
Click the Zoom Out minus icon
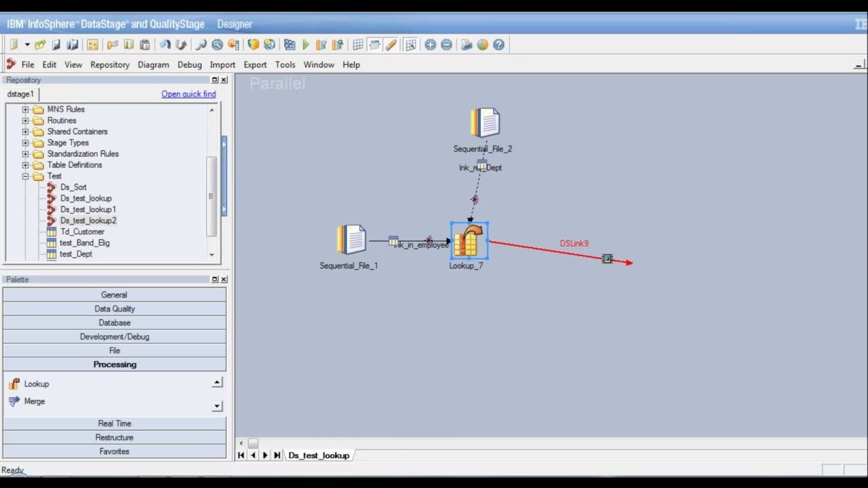click(x=446, y=45)
